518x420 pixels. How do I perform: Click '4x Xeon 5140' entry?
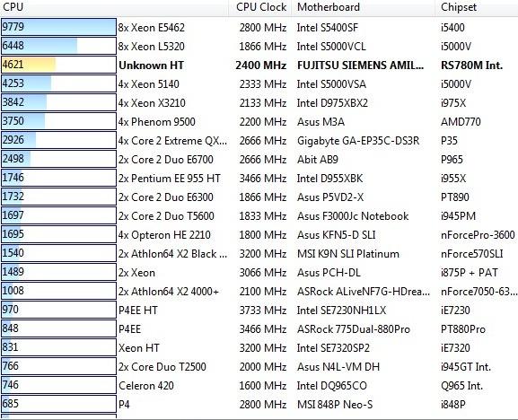point(149,83)
